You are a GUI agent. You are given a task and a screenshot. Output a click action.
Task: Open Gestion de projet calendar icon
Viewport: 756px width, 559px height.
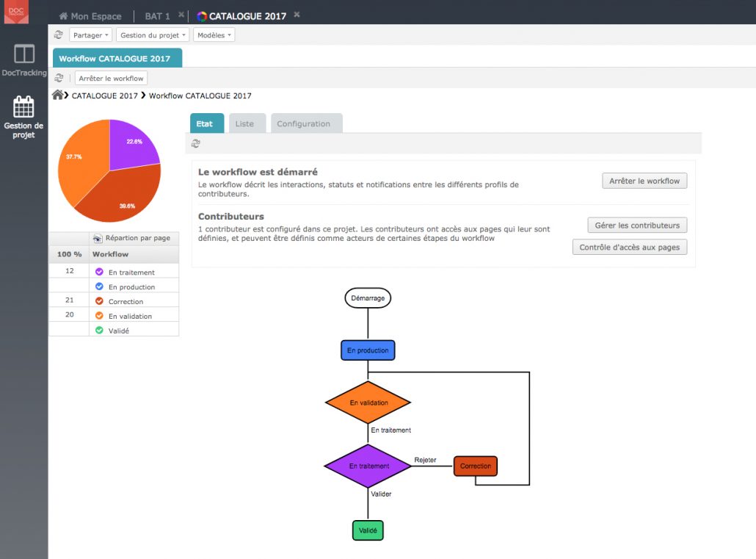(x=23, y=107)
